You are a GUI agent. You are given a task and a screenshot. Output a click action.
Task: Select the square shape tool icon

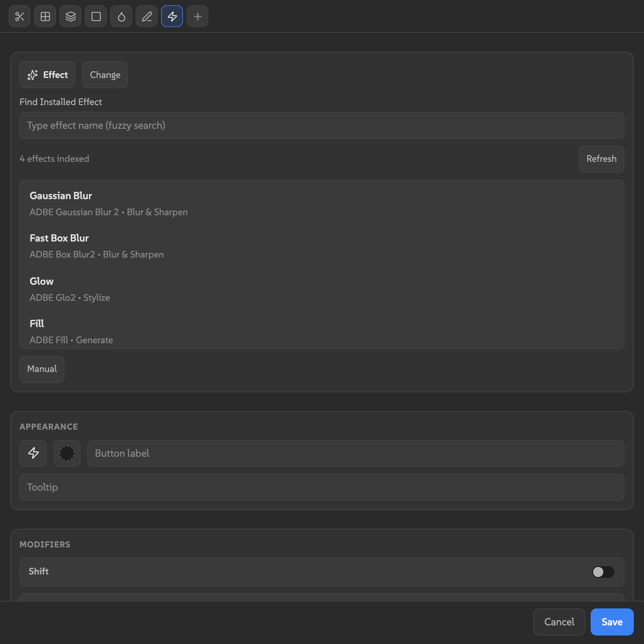point(96,16)
